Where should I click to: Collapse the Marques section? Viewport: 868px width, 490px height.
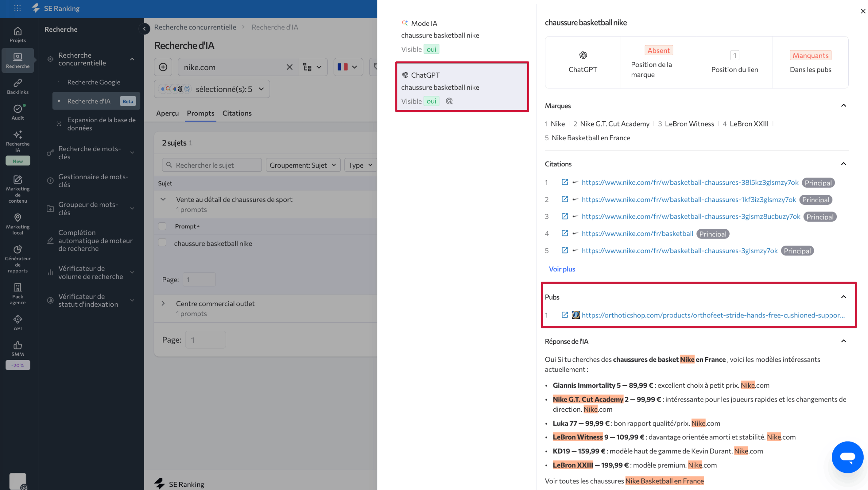coord(843,105)
